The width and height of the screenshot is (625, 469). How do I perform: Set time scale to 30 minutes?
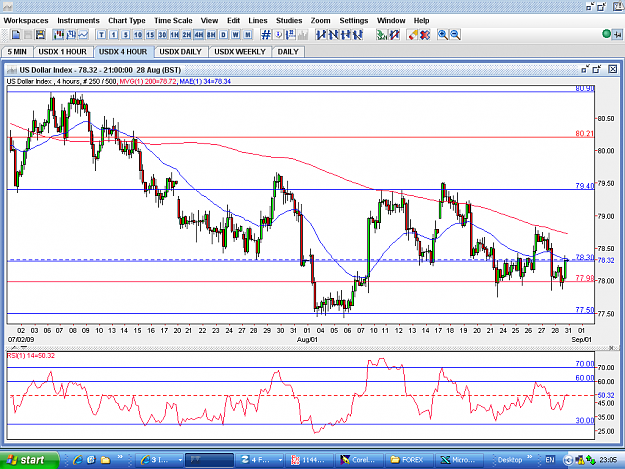(162, 35)
